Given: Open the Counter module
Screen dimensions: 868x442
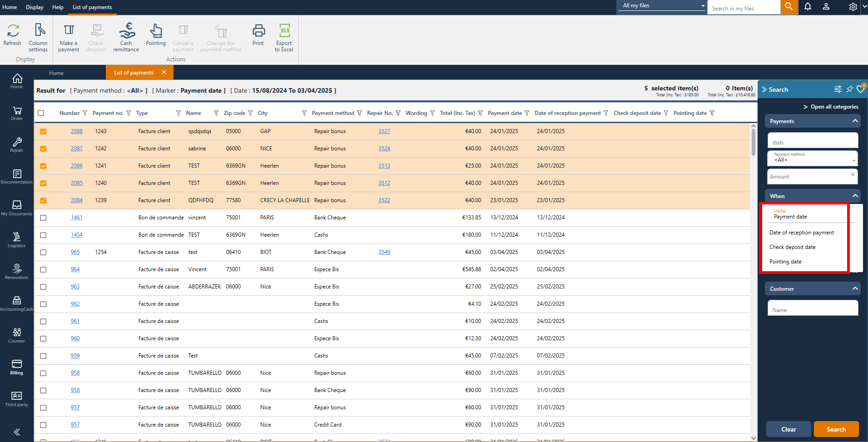Looking at the screenshot, I should [x=17, y=336].
